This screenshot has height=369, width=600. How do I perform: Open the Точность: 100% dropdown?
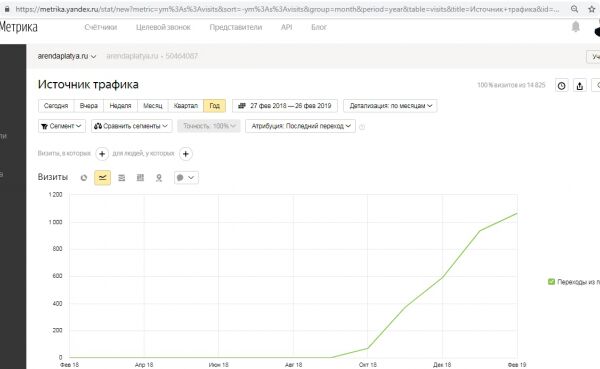click(209, 126)
